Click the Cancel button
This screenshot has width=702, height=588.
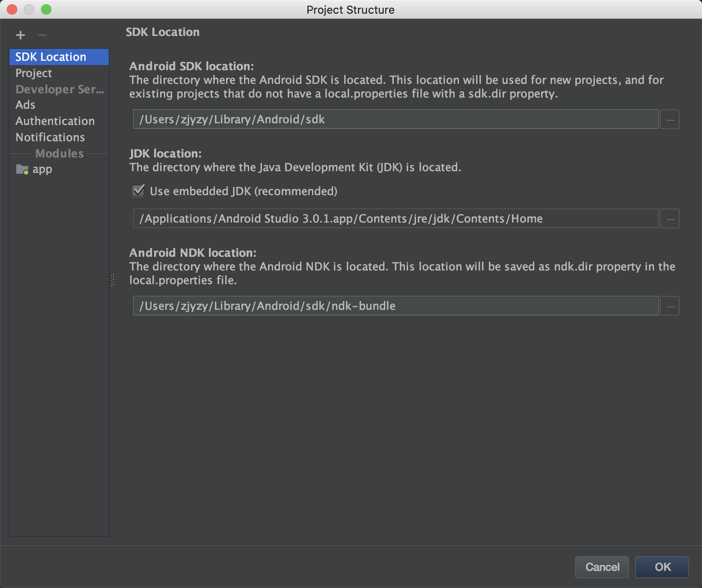click(x=602, y=567)
